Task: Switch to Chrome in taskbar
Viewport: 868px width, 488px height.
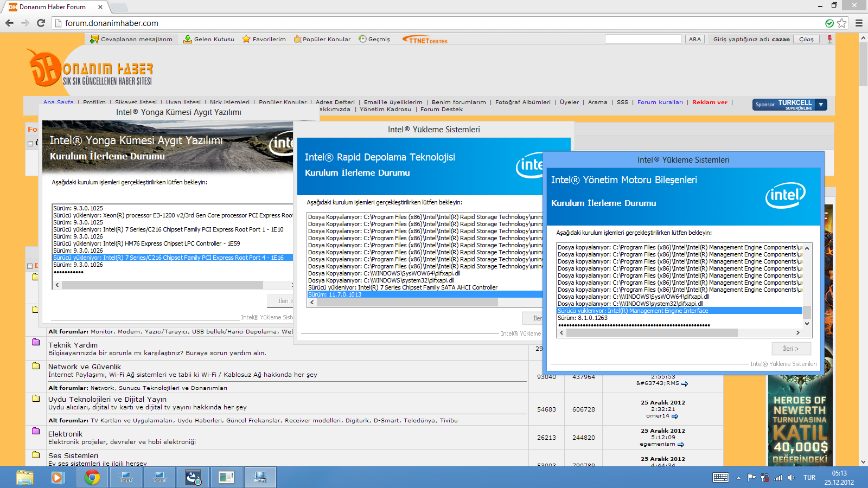Action: point(92,478)
